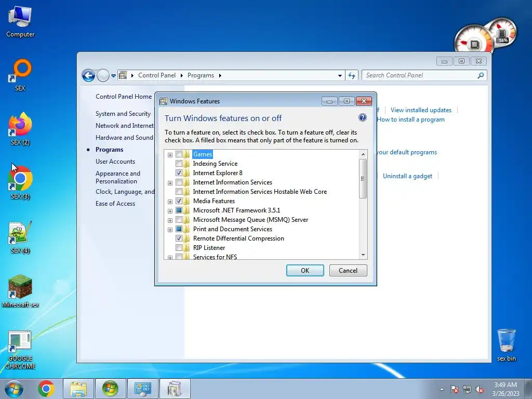
Task: Open System and Security category
Action: [x=123, y=114]
